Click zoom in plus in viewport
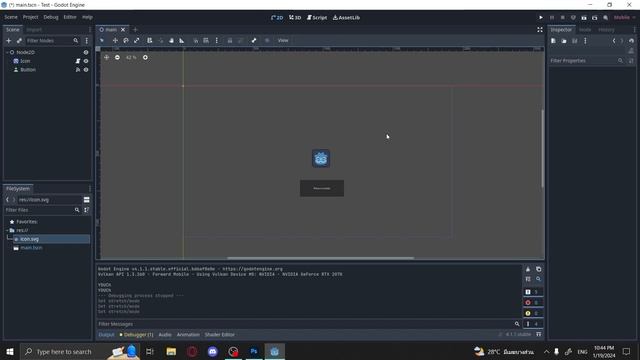This screenshot has width=640, height=360. coord(145,58)
